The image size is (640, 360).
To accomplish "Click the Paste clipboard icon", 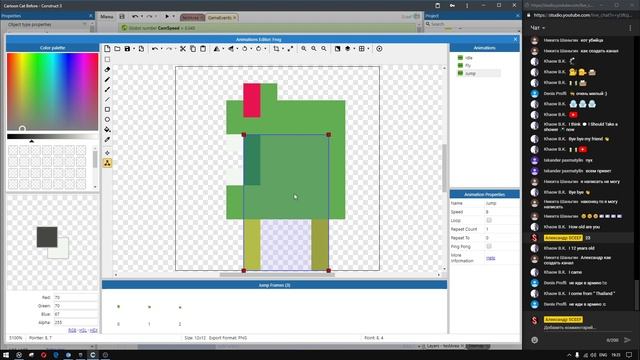I will coord(203,49).
